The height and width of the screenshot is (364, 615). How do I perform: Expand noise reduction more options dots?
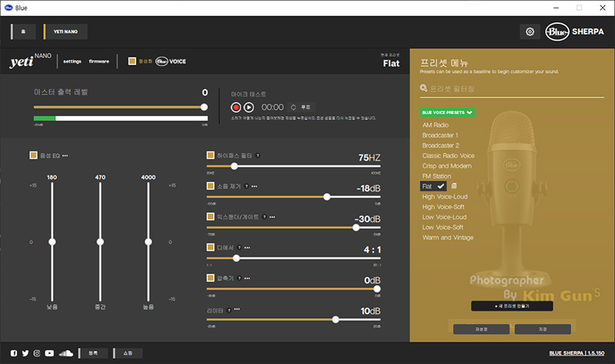pos(254,186)
